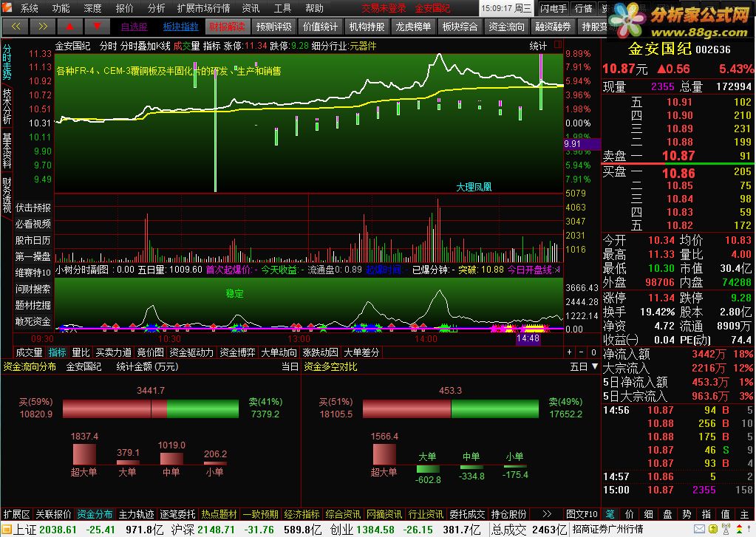Open the 深度 menu
Viewport: 756px width, 537px height.
[92, 8]
